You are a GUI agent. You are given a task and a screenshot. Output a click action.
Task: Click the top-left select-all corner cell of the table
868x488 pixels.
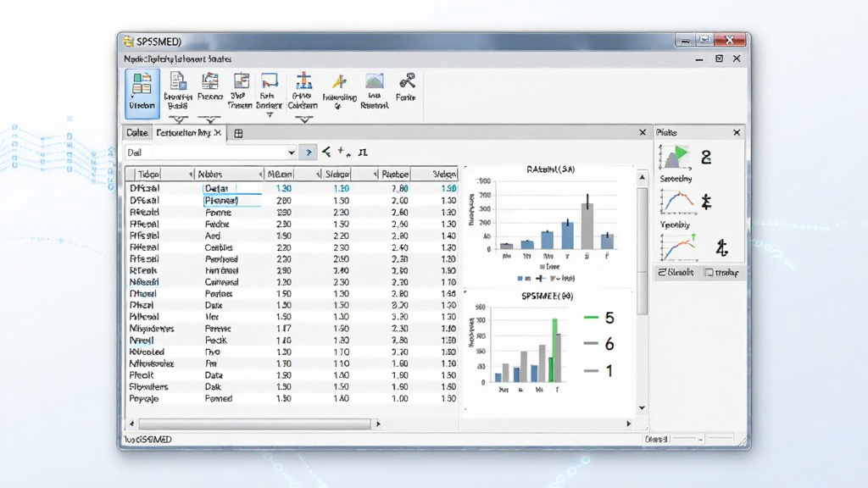(131, 175)
